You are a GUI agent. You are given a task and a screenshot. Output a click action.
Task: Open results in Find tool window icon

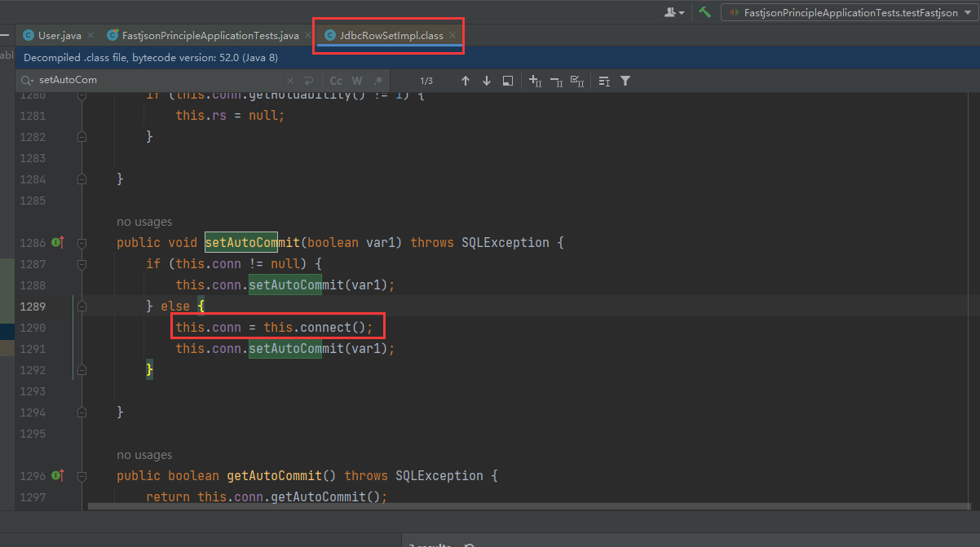coord(507,81)
